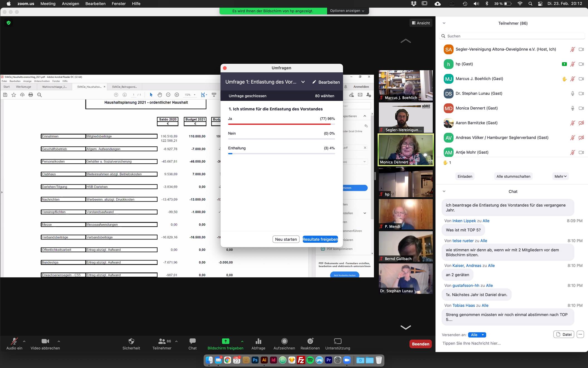Viewport: 588px width, 368px height.
Task: Click the Ja result progress bar
Action: pos(281,124)
